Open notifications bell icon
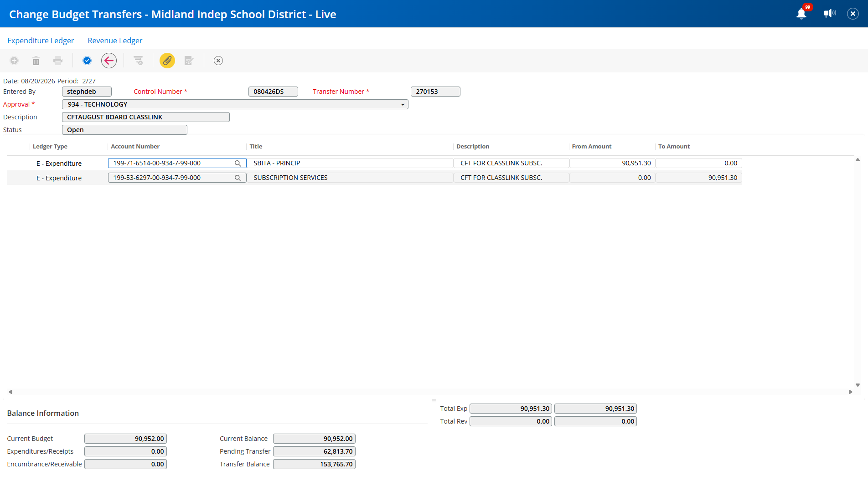Image resolution: width=868 pixels, height=491 pixels. click(x=801, y=14)
